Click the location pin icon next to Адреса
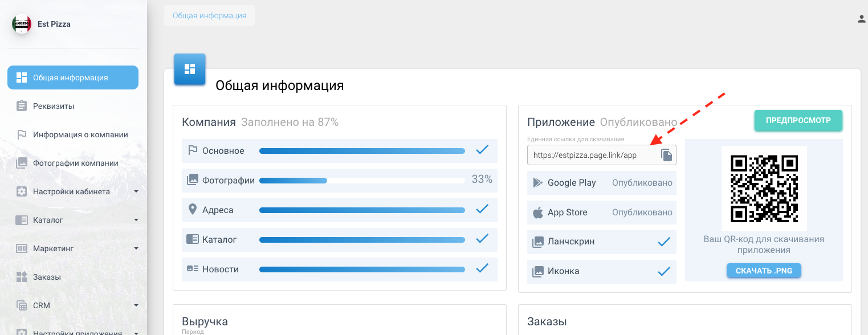868x335 pixels. pos(193,210)
